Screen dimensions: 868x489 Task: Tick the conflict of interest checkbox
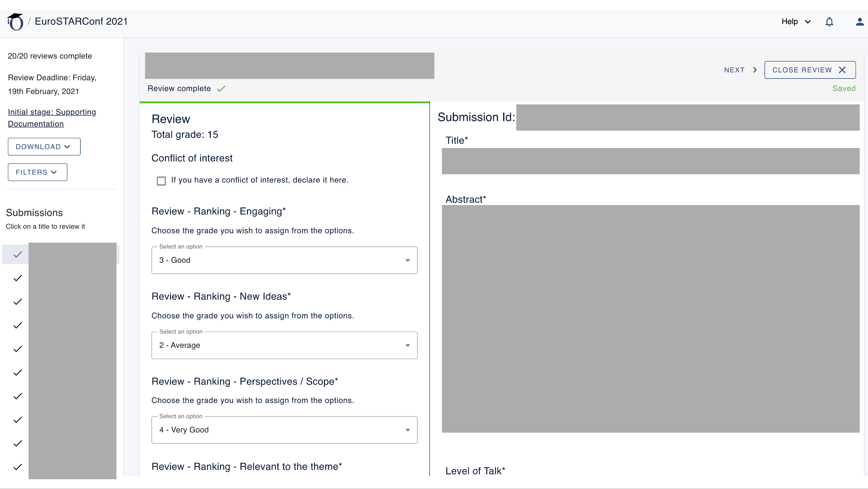(161, 181)
